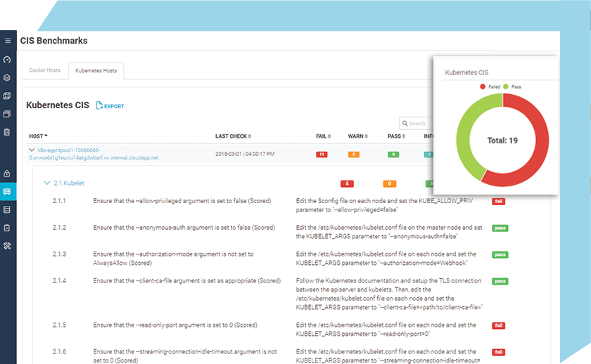Open the tools wrench icon in sidebar
This screenshot has width=591, height=364.
click(8, 246)
